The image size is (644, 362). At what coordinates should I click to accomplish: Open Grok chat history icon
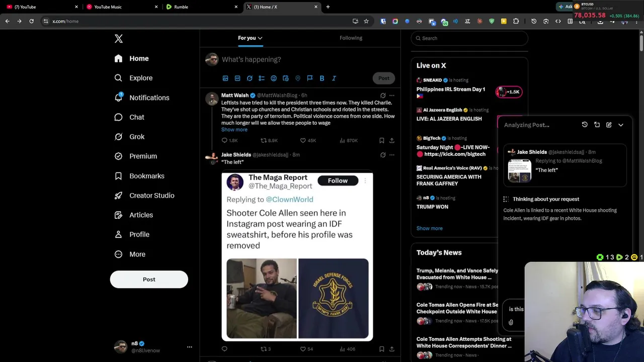click(585, 125)
